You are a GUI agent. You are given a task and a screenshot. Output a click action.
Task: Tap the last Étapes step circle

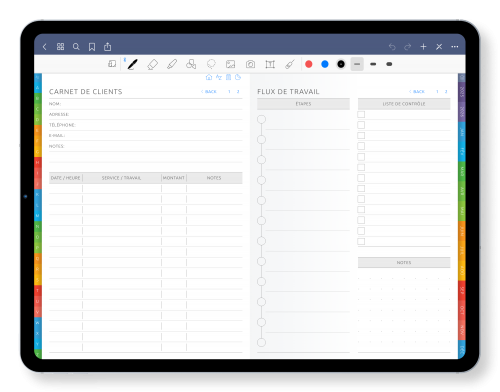[x=262, y=342]
